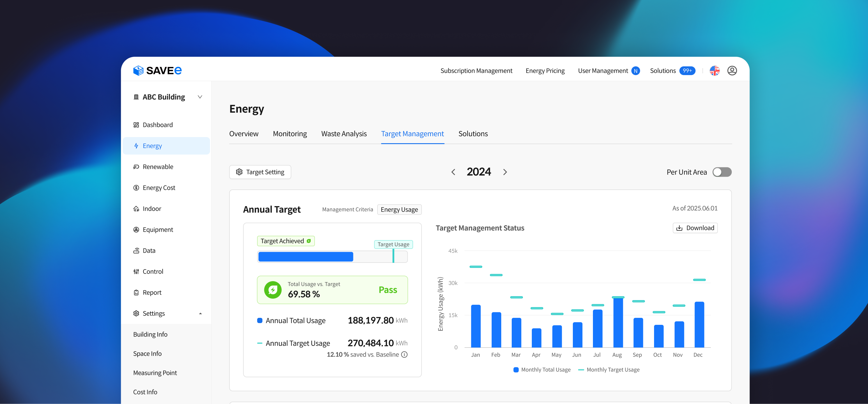Viewport: 868px width, 404px height.
Task: Open Cost Info settings link
Action: tap(145, 392)
